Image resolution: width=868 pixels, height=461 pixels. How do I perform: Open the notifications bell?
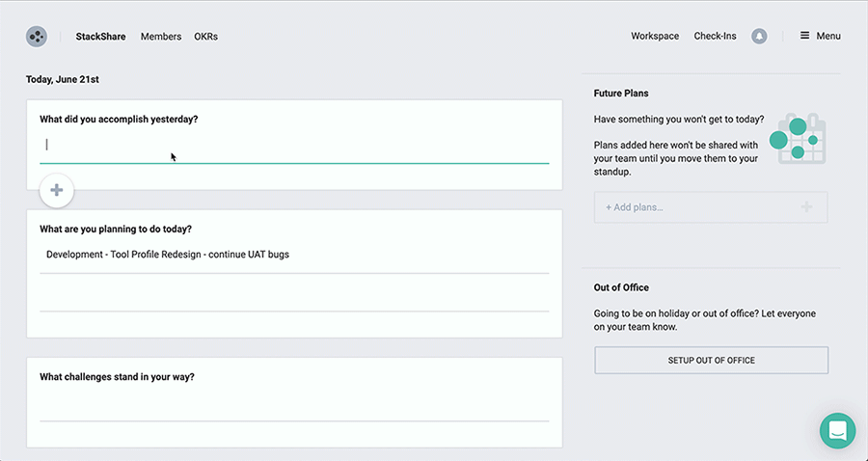click(x=759, y=37)
